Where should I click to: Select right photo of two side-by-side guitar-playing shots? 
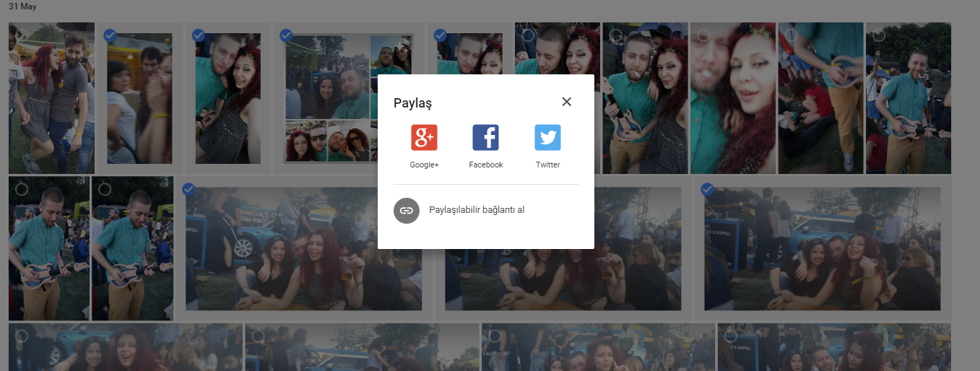(105, 189)
